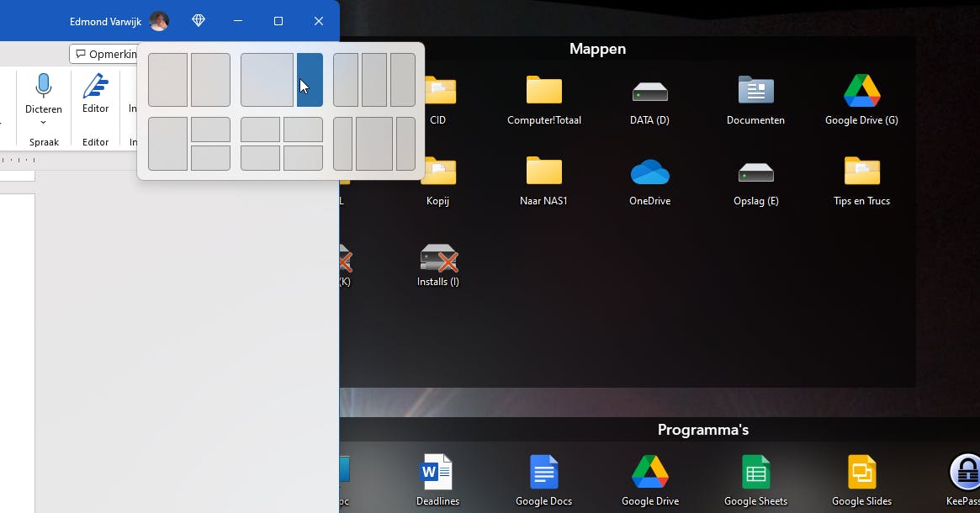Click the Spraak group label in the ribbon
The image size is (980, 513).
[44, 142]
